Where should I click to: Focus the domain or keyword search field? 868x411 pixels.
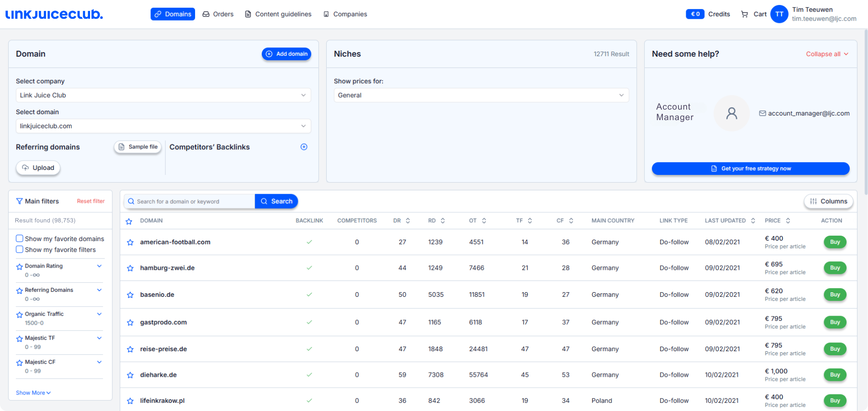190,201
